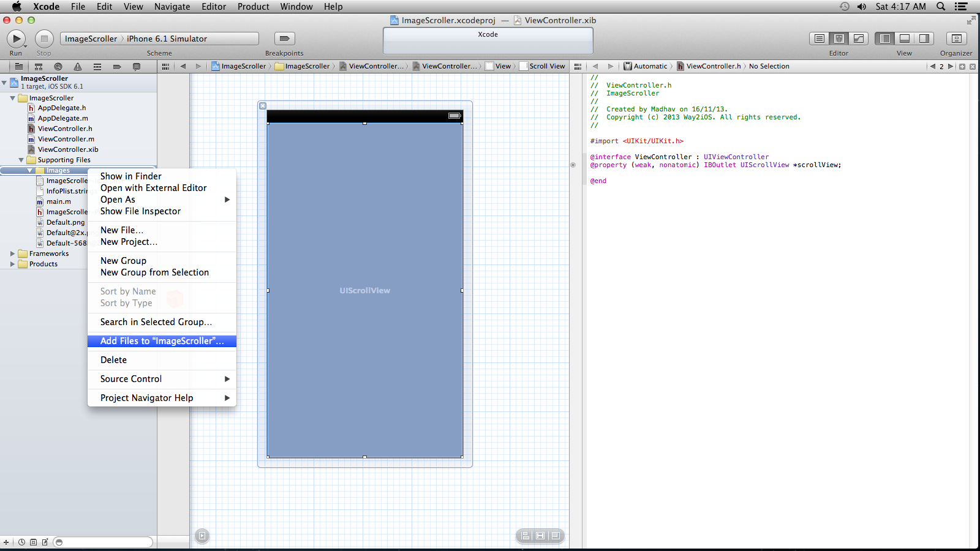This screenshot has width=980, height=551.
Task: Select New Group from the context menu
Action: tap(123, 261)
